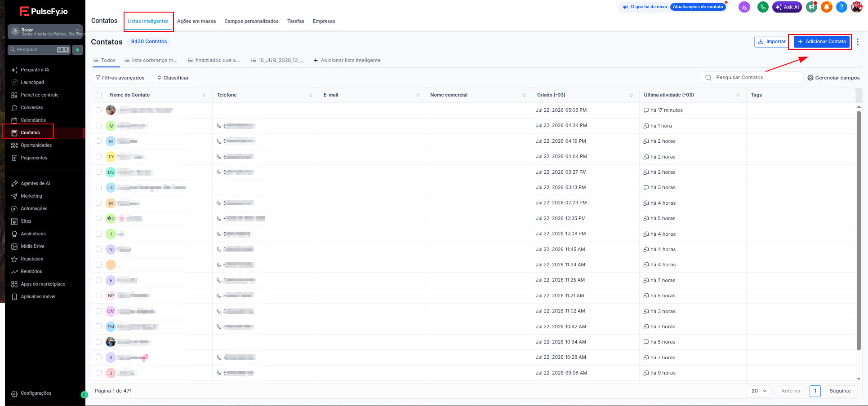Click the green phone dialer icon
This screenshot has height=406, width=868.
[763, 7]
